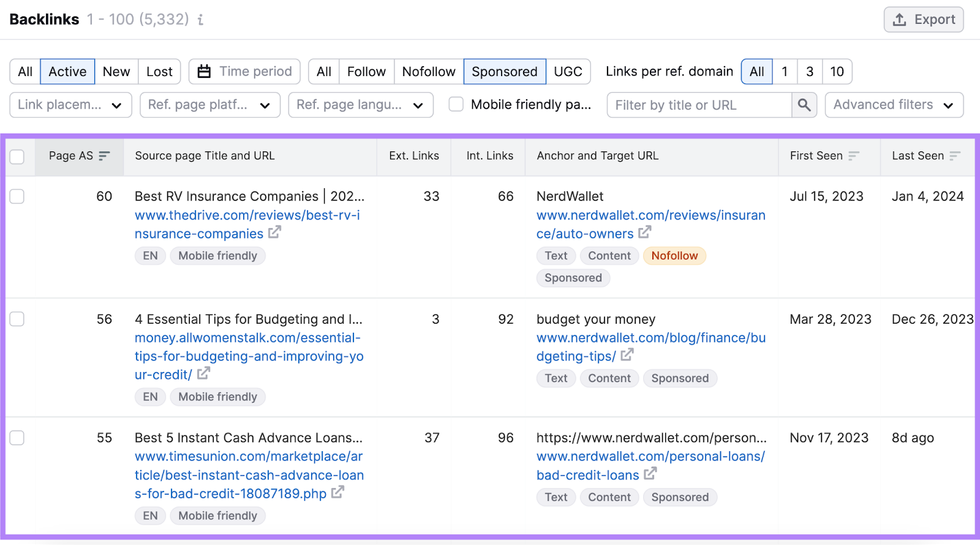The width and height of the screenshot is (980, 545).
Task: Click the Nofollow tag on NerdWallet row
Action: point(674,256)
